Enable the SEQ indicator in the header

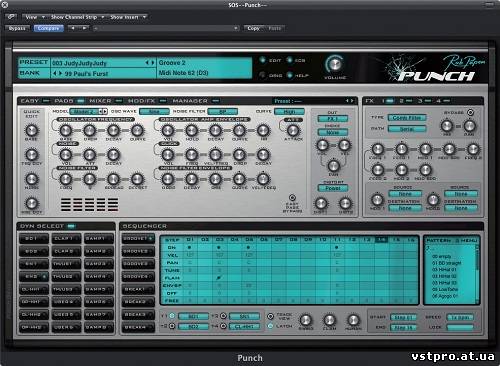[289, 60]
